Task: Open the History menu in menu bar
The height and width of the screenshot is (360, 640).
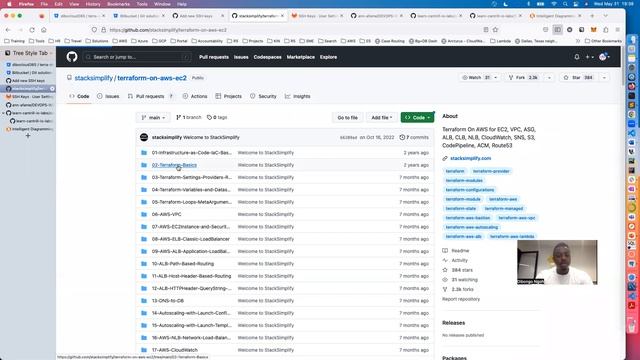Action: 93,4
